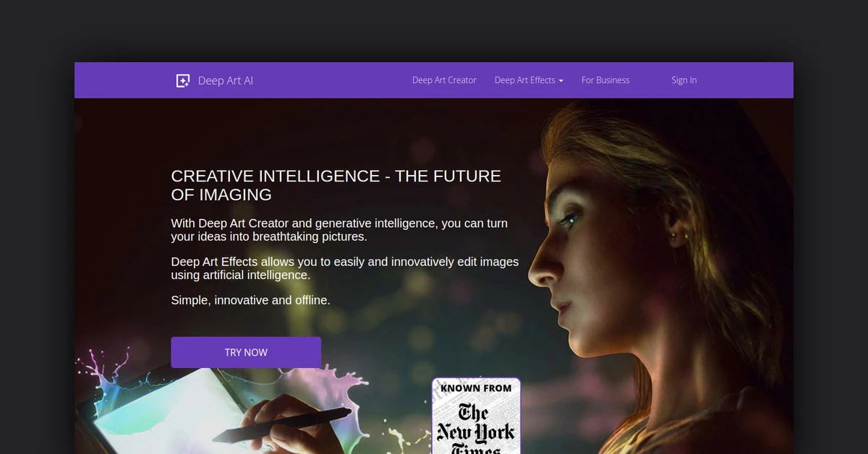The height and width of the screenshot is (454, 868).
Task: Click the Deep Art Effects description paragraph
Action: click(x=345, y=268)
